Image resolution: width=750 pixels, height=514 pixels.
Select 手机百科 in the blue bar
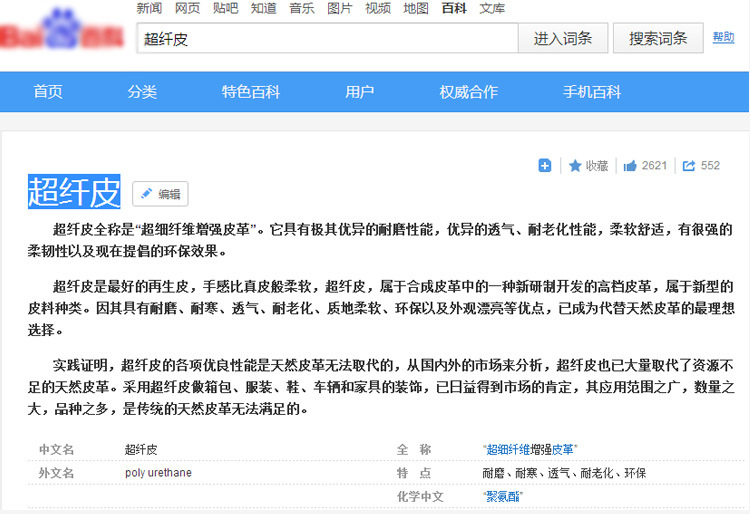point(592,91)
